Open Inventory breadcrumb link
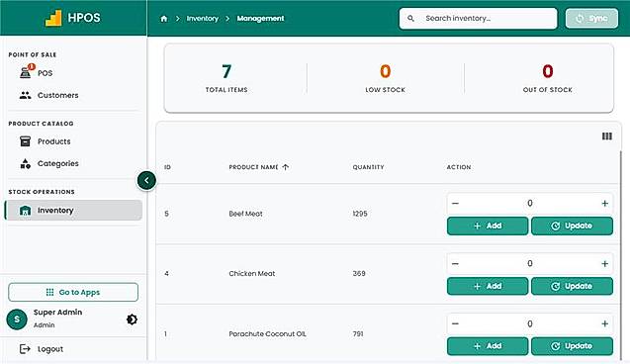 coord(203,19)
